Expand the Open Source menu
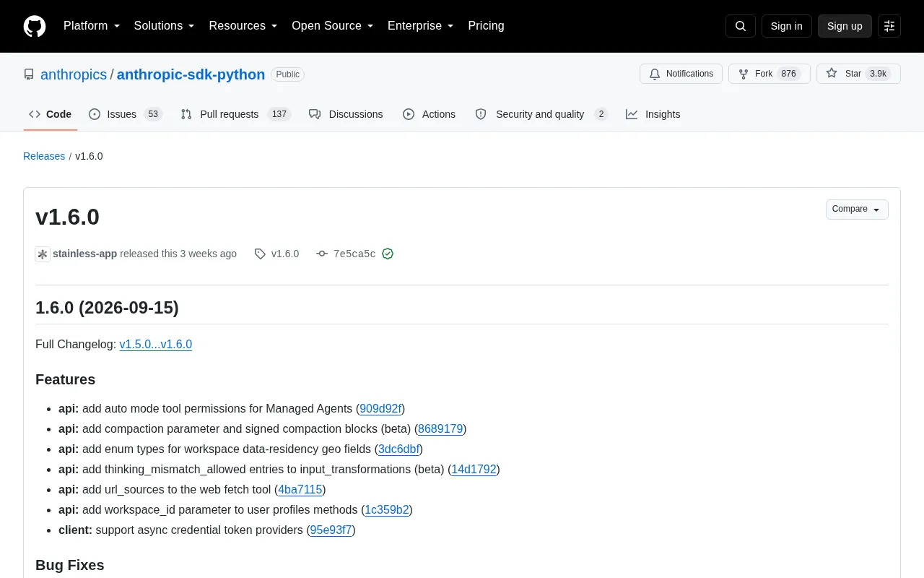 click(x=333, y=26)
